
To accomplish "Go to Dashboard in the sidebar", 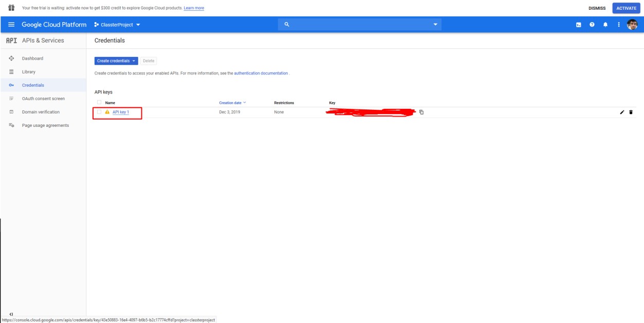I will coord(32,59).
